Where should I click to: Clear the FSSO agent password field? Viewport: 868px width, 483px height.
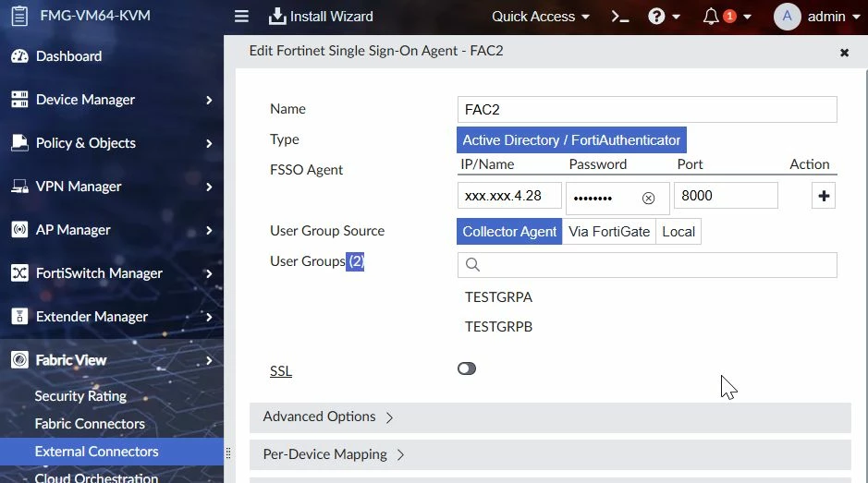(x=648, y=198)
